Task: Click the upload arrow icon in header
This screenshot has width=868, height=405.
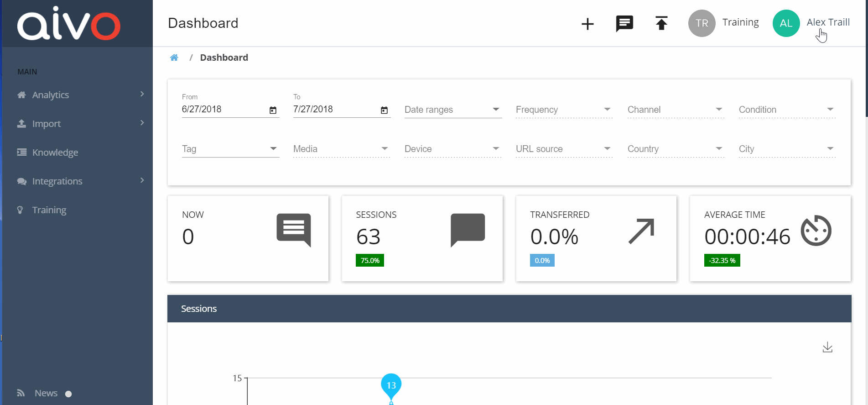Action: [x=661, y=23]
